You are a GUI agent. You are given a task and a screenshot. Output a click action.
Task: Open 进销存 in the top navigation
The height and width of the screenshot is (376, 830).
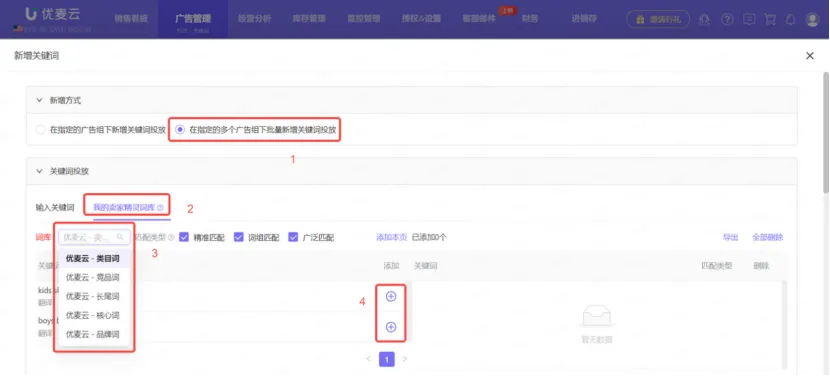click(584, 19)
